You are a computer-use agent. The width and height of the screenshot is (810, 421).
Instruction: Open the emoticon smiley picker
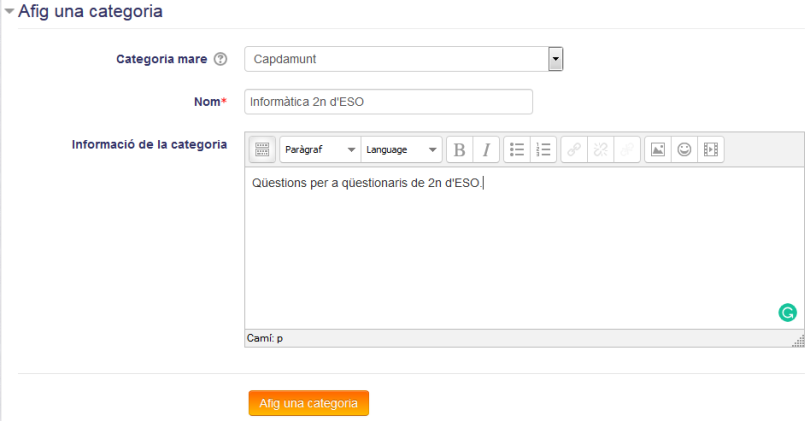684,150
